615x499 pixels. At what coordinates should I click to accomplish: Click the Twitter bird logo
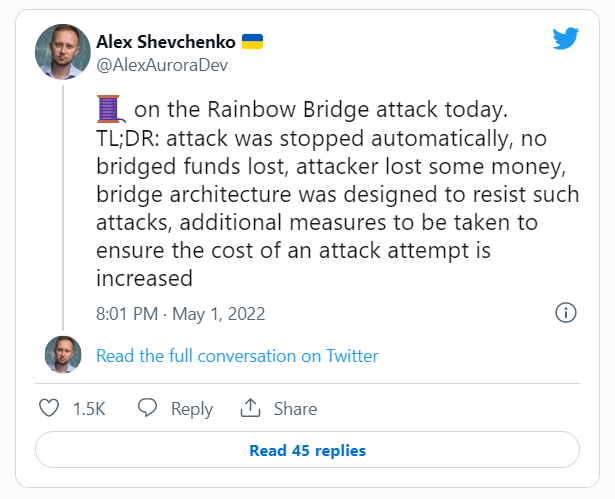(567, 38)
